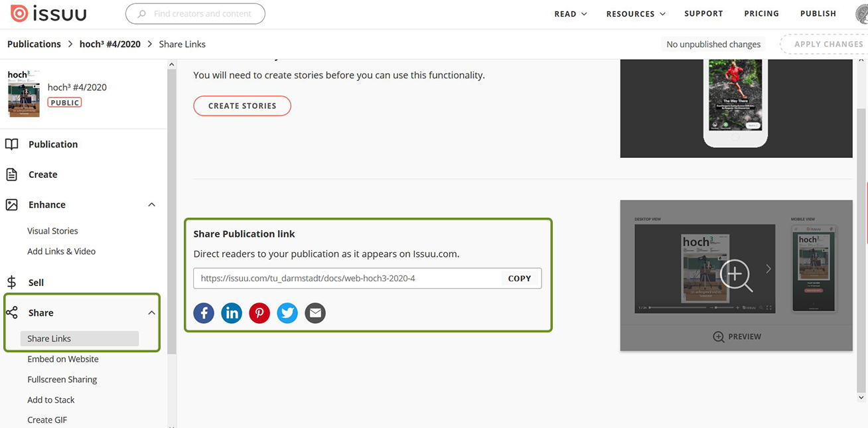Share publication via email icon
Viewport: 868px width, 428px height.
coord(315,313)
